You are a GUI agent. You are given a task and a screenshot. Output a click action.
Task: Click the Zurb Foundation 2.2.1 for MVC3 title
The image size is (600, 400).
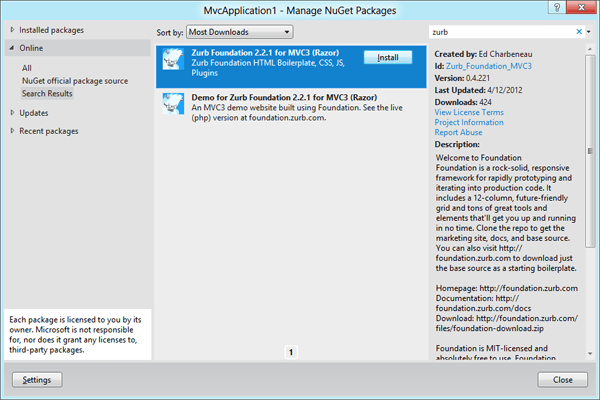pos(265,53)
